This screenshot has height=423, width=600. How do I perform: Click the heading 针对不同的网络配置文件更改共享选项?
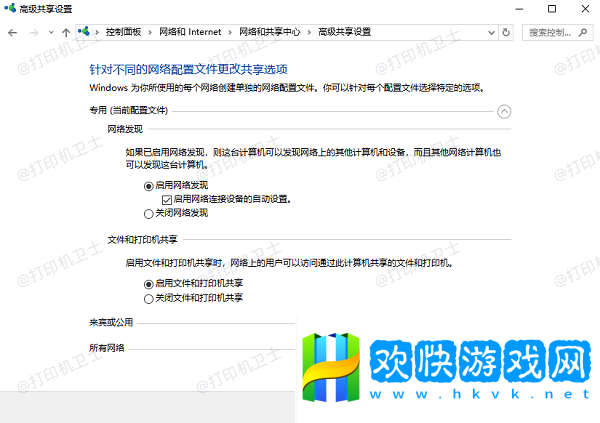188,70
